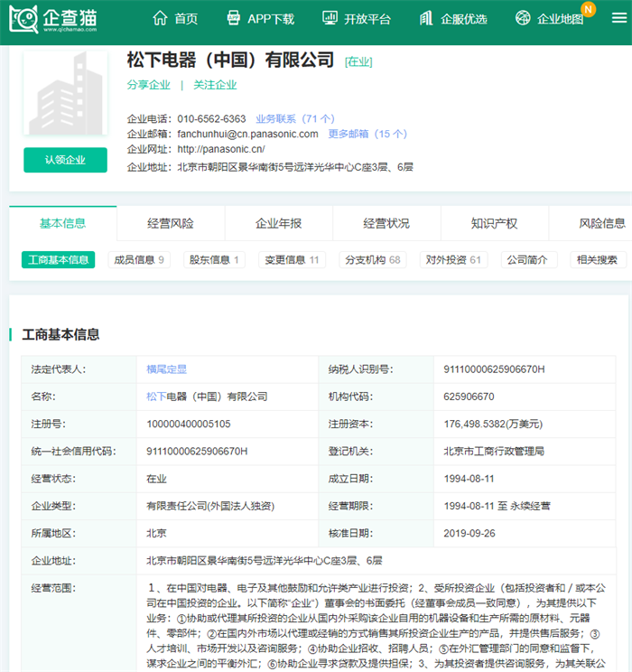Open the hamburger menu
Screen dimensions: 632x672
pos(619,18)
